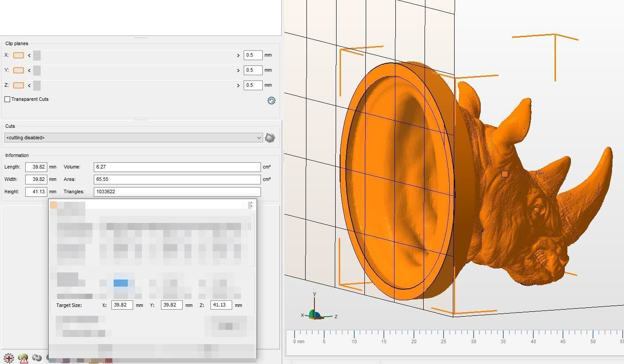Click the rhino head 3D model
624x364 pixels.
(476, 181)
